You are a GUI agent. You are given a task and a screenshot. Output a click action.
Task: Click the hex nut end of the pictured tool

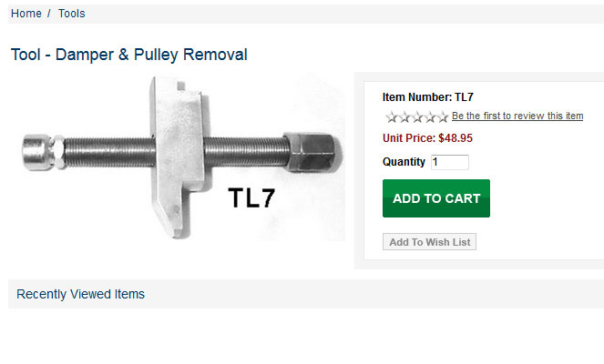click(x=312, y=152)
